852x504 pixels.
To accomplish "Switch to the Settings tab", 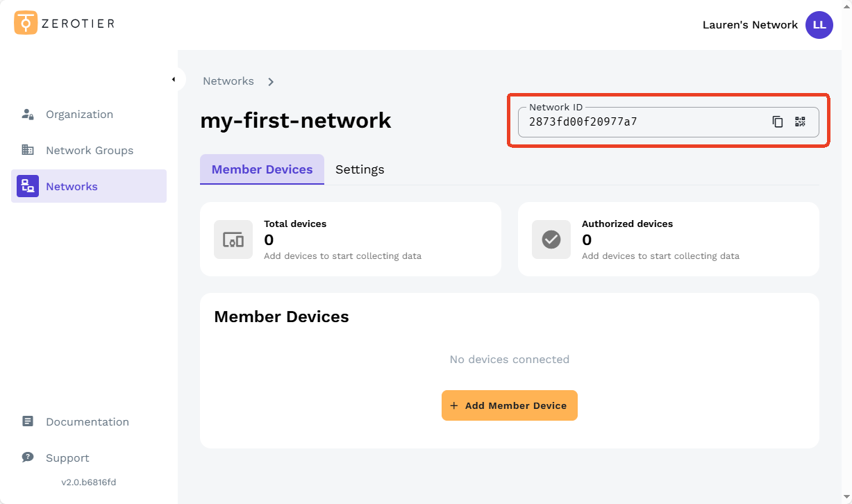I will click(360, 169).
